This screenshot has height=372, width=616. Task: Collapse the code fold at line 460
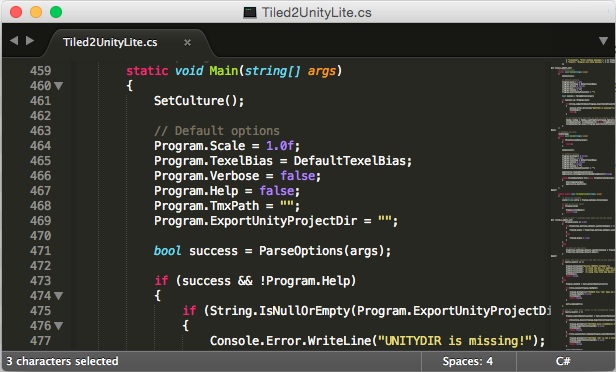pos(59,86)
